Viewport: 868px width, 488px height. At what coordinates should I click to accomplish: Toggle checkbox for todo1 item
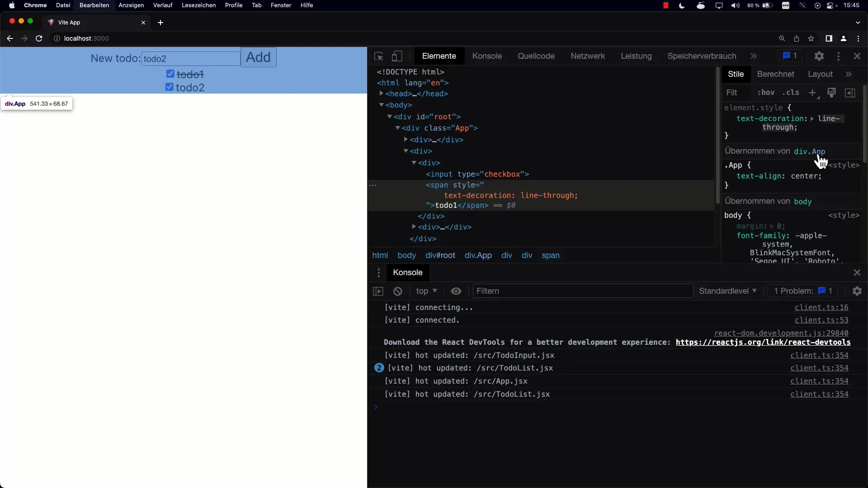[170, 73]
